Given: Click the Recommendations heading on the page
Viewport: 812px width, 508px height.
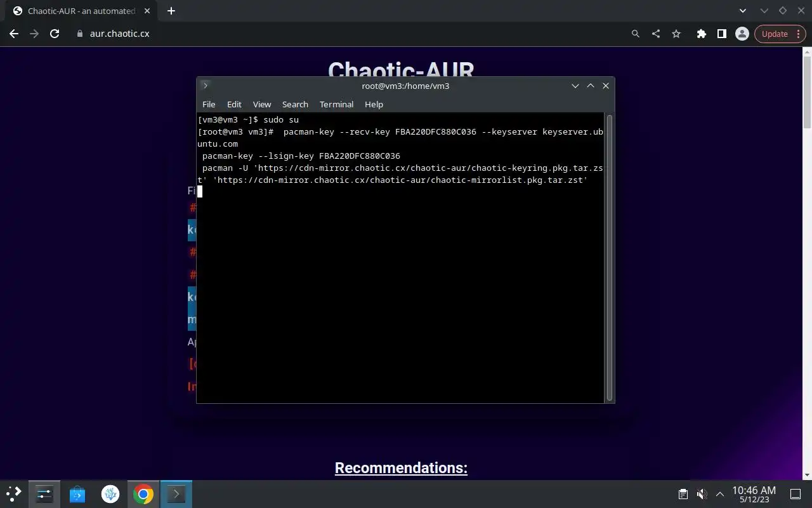Looking at the screenshot, I should click(401, 468).
